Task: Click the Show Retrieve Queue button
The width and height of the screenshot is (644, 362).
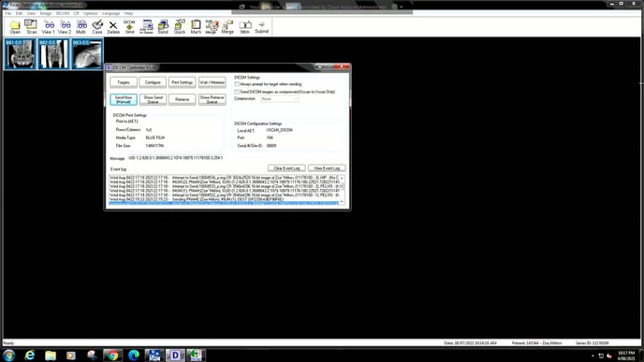Action: click(x=212, y=99)
